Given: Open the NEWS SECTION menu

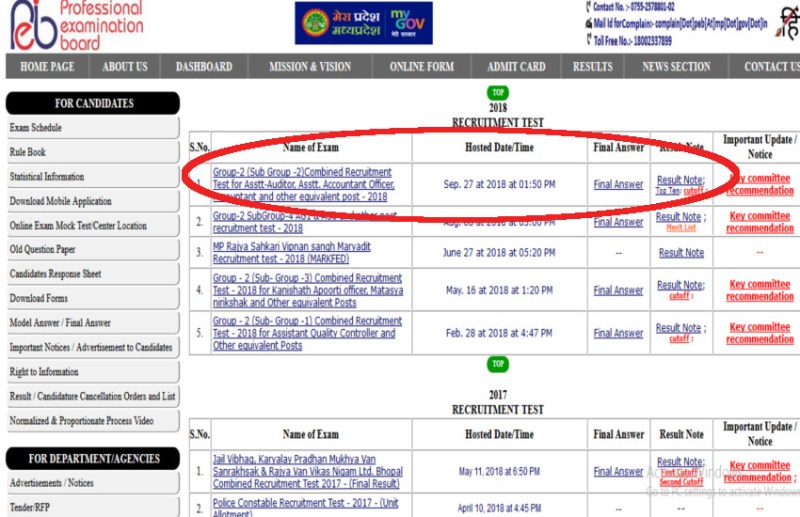Looking at the screenshot, I should click(676, 67).
